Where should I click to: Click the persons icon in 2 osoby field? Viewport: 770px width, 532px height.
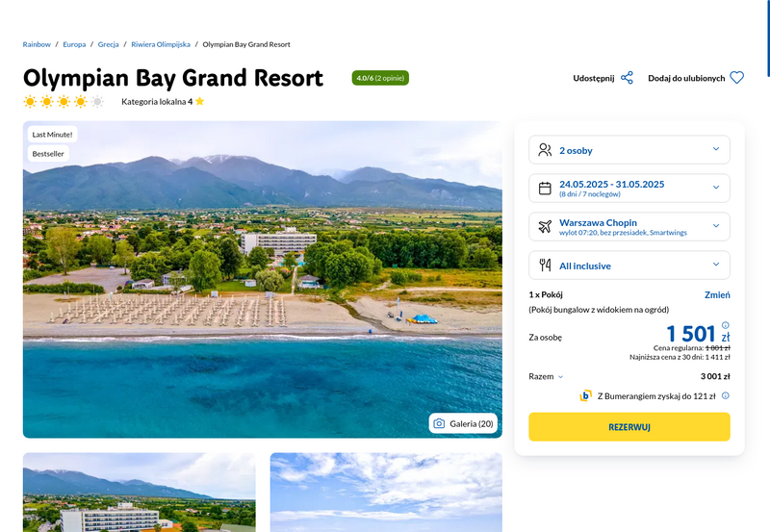coord(545,150)
